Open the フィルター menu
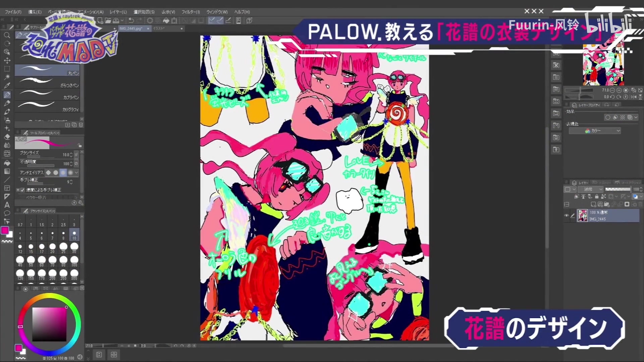This screenshot has width=644, height=362. tap(191, 12)
